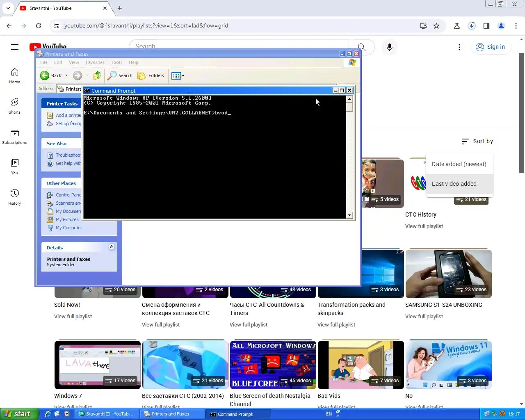Image resolution: width=525 pixels, height=420 pixels.
Task: Open Chrome profile avatar
Action: (x=501, y=26)
